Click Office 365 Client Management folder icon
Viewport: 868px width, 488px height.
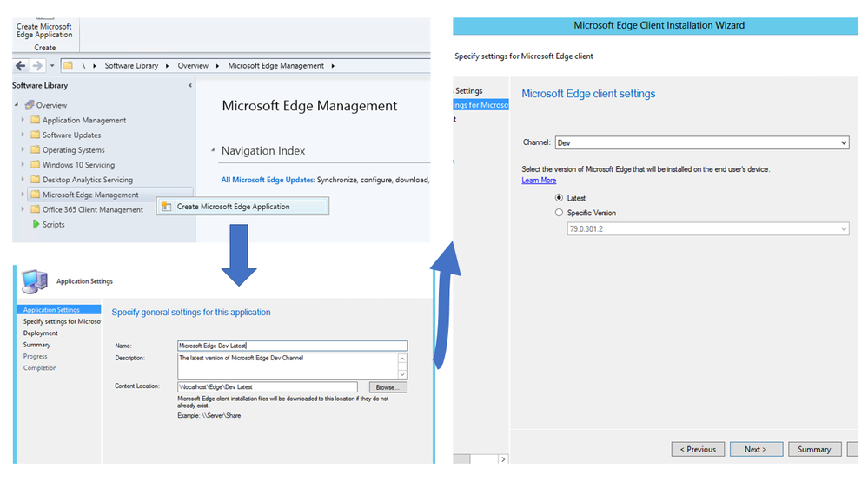36,209
